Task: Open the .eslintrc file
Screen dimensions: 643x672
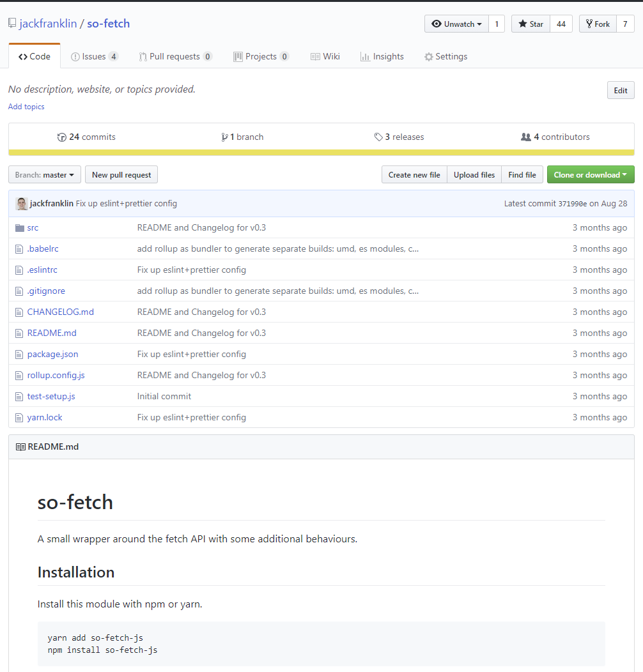Action: pyautogui.click(x=42, y=270)
